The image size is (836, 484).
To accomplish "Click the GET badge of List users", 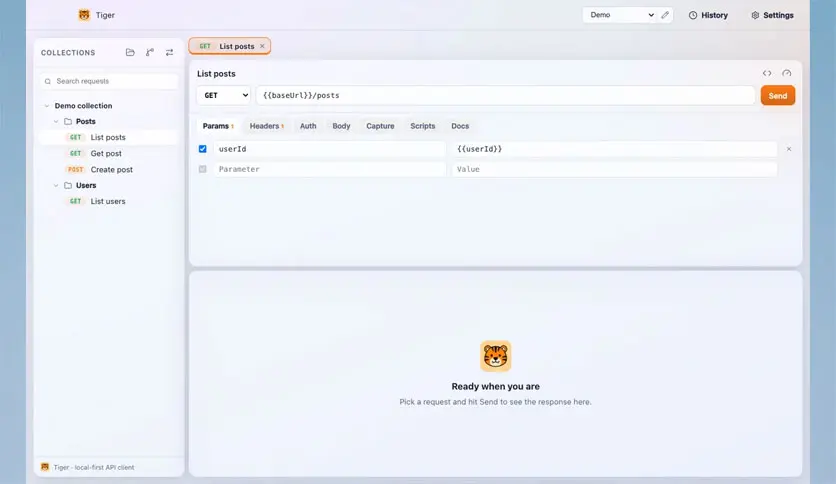I will pyautogui.click(x=75, y=201).
